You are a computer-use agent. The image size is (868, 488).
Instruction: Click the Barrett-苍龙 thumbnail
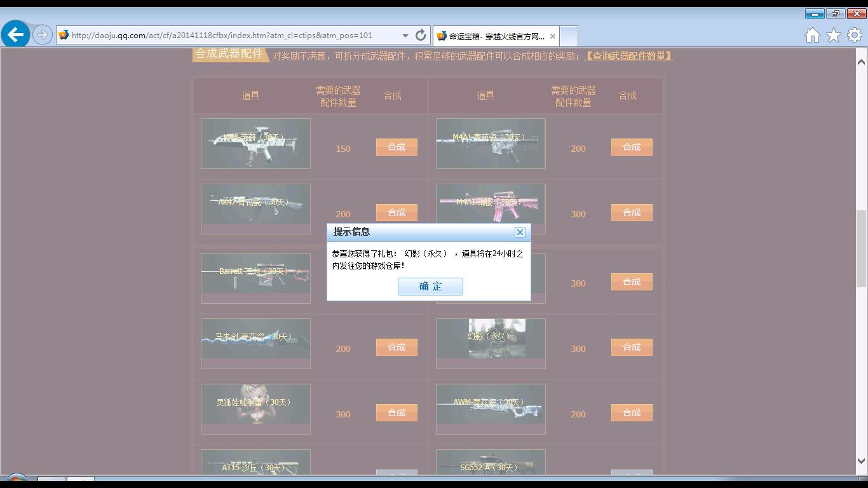(255, 278)
